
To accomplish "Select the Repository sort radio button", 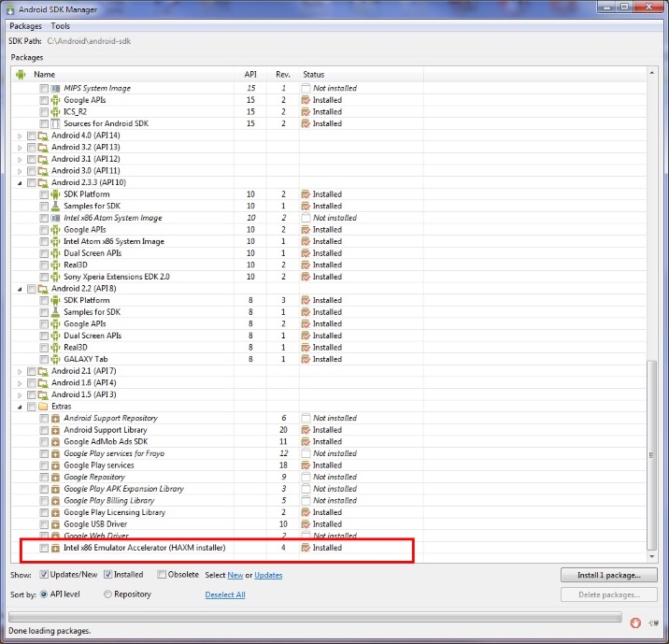I will click(x=108, y=594).
